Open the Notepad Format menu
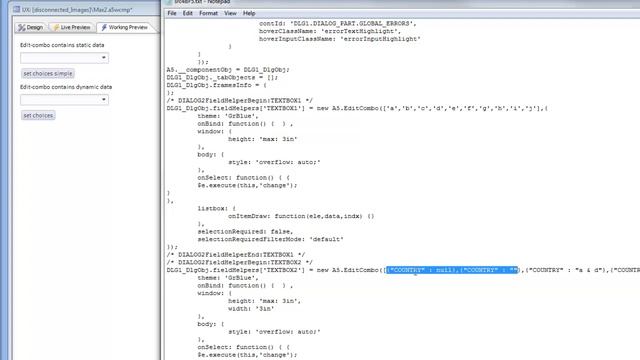The width and height of the screenshot is (640, 360). tap(208, 13)
